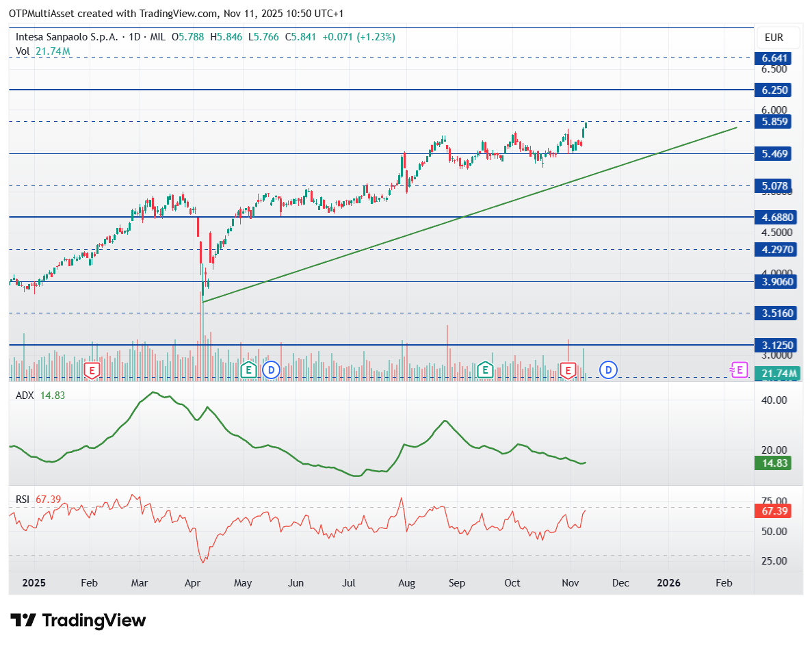Viewport: 812px width, 646px height.
Task: Click the 6.000 price axis tick
Action: (774, 109)
